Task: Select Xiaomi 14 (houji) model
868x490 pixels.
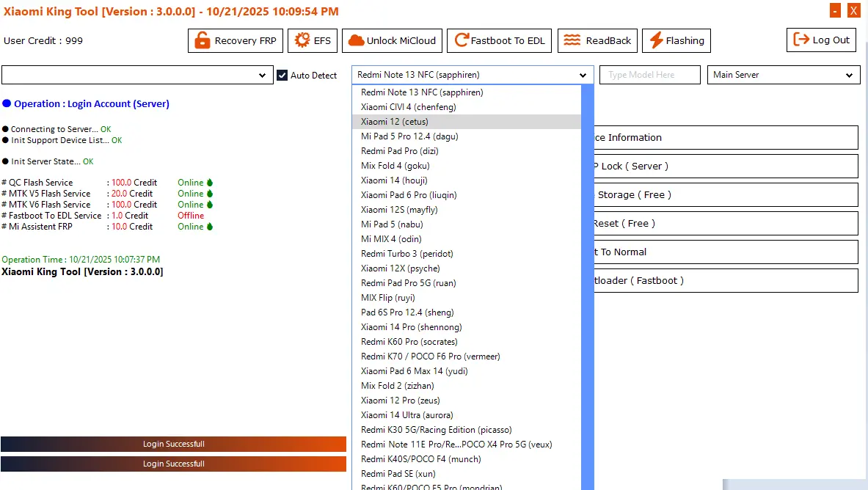Action: (x=467, y=180)
